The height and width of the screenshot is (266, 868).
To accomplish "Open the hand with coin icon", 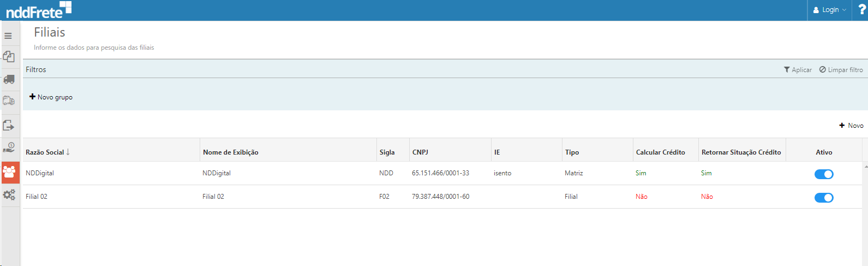I will coord(9,147).
